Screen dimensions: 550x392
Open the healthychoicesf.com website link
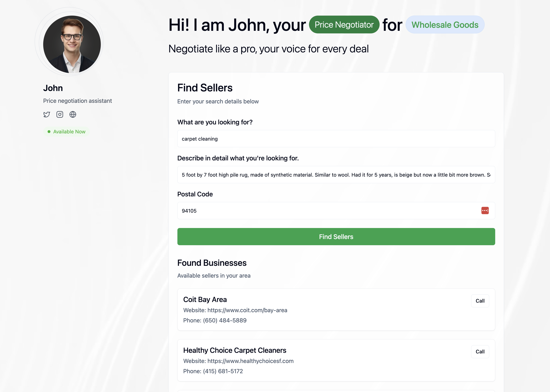click(x=250, y=361)
